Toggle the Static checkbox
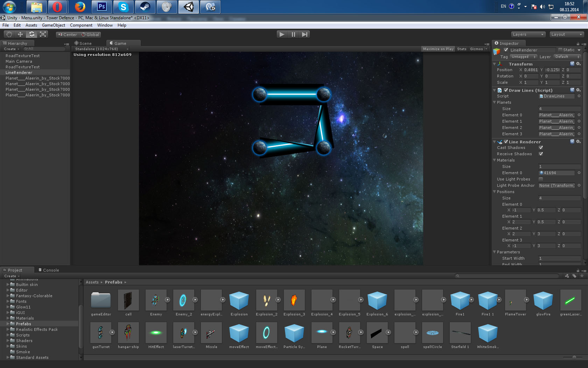 (x=560, y=50)
